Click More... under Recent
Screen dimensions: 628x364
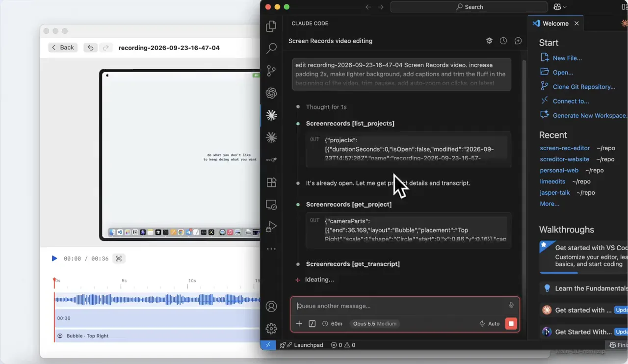(x=549, y=204)
